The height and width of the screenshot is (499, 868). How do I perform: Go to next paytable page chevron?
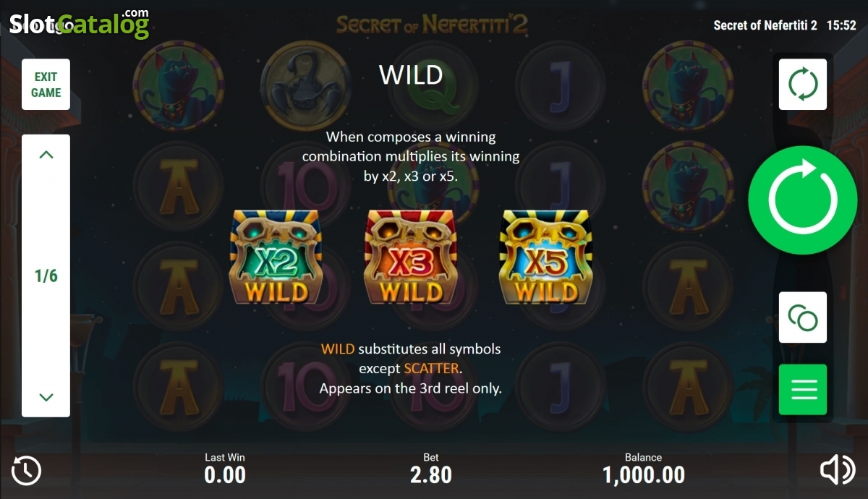coord(46,397)
